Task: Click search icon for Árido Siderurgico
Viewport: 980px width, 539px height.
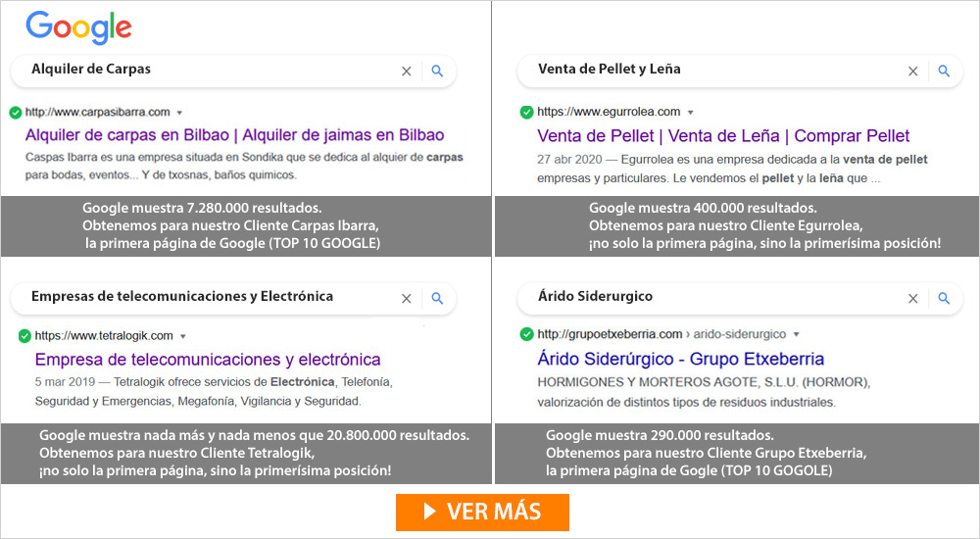Action: (945, 299)
